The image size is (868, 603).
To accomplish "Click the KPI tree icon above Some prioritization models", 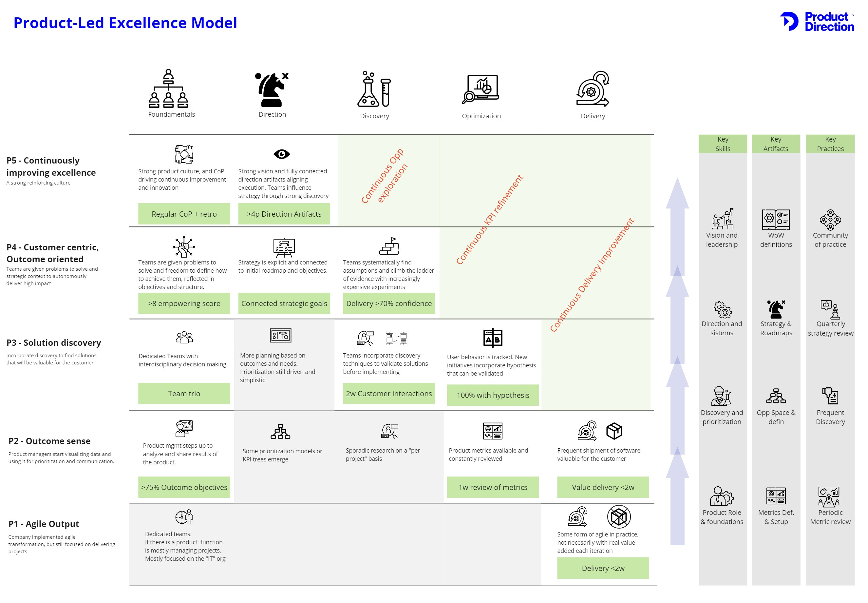I will (x=280, y=432).
